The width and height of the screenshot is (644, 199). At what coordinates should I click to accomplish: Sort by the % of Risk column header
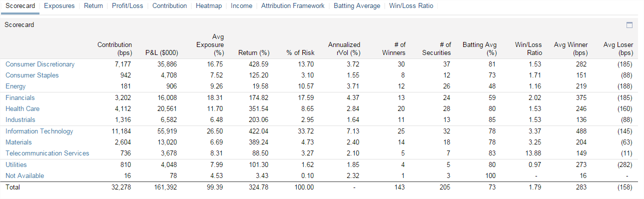300,52
